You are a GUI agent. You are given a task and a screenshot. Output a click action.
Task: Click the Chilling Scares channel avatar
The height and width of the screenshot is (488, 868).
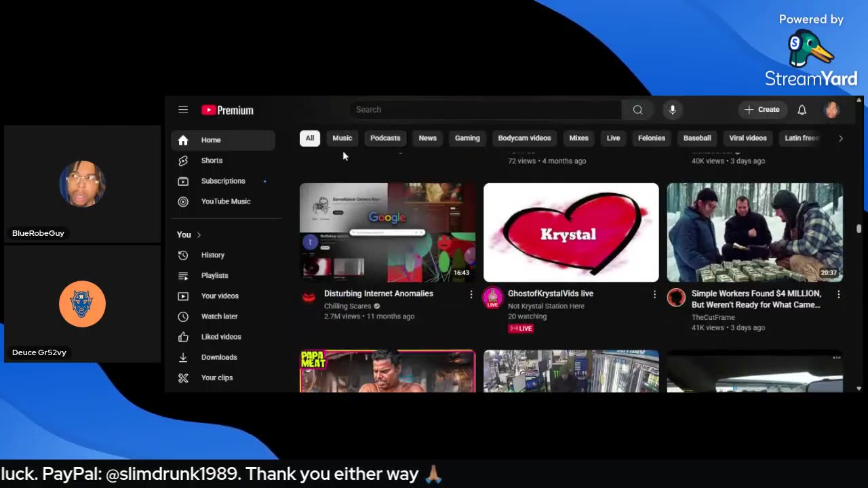(309, 297)
